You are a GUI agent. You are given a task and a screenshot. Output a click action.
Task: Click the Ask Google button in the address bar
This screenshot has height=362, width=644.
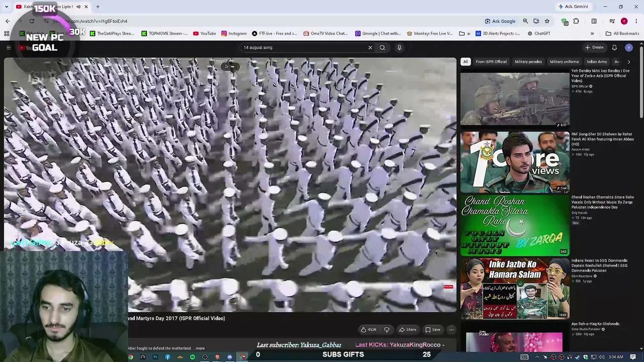(500, 21)
